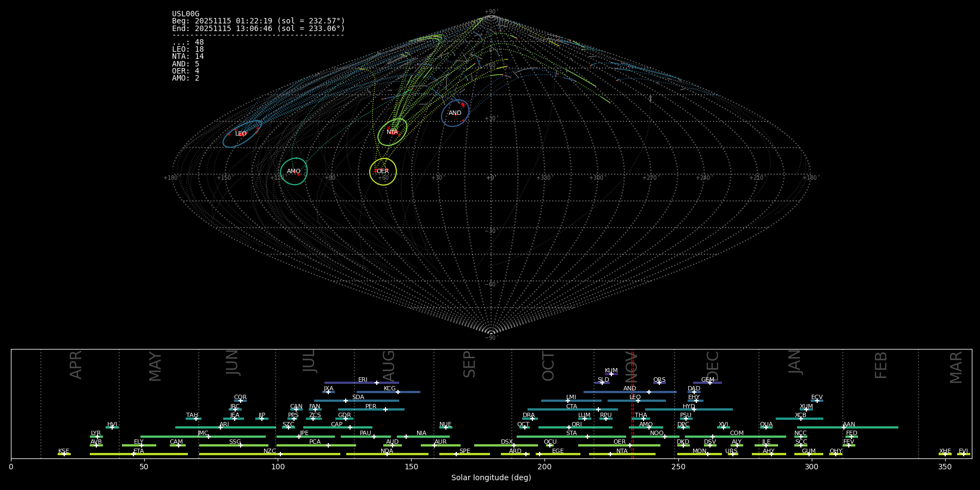Select the AMO radiant circle on sky map

coord(293,171)
